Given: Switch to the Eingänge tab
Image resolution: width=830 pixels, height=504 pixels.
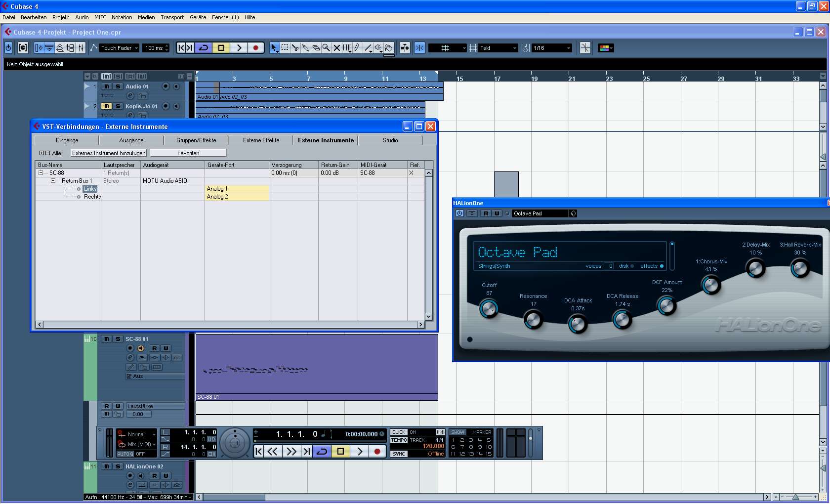Looking at the screenshot, I should [x=67, y=140].
